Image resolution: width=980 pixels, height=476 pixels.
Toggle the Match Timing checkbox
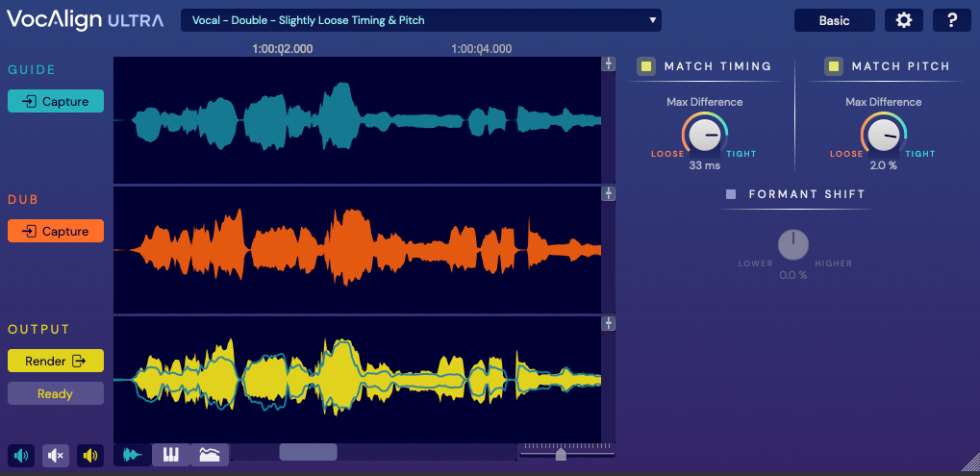(646, 66)
